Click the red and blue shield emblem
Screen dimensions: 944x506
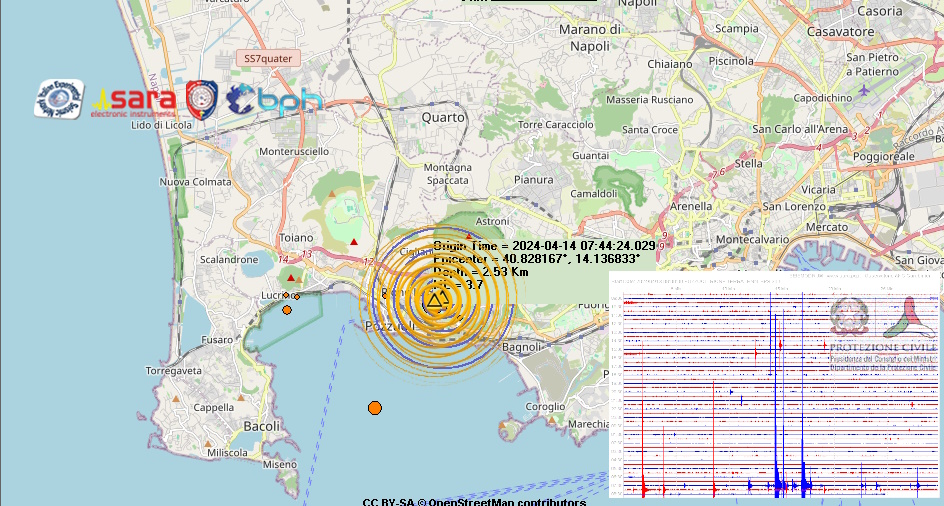(202, 99)
